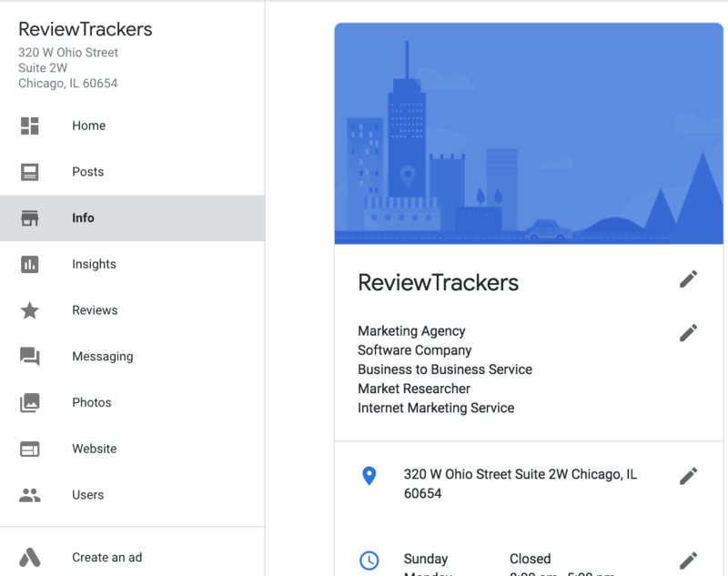The width and height of the screenshot is (728, 576).
Task: Edit the business hours with pencil icon
Action: coord(689,560)
